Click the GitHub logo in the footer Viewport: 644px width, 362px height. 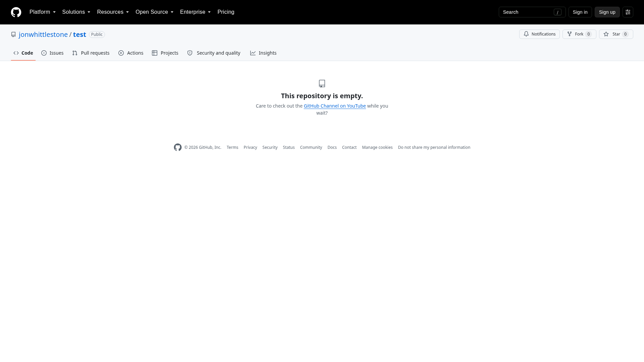click(178, 147)
